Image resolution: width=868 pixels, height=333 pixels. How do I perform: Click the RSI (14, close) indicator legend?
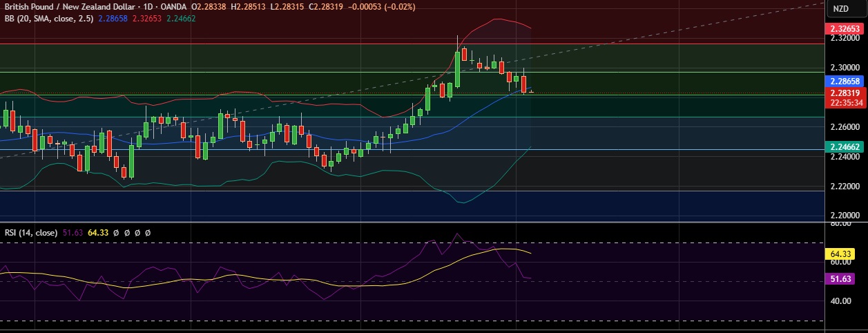(x=31, y=233)
